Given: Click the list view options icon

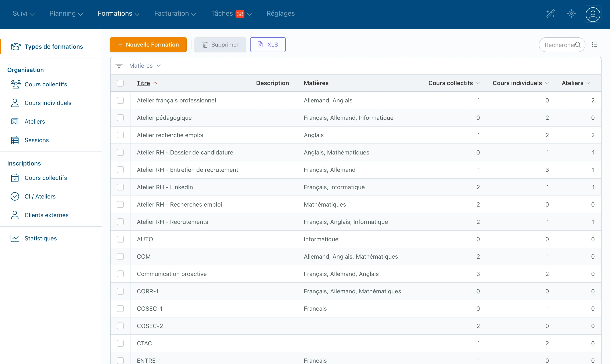Looking at the screenshot, I should coord(595,45).
